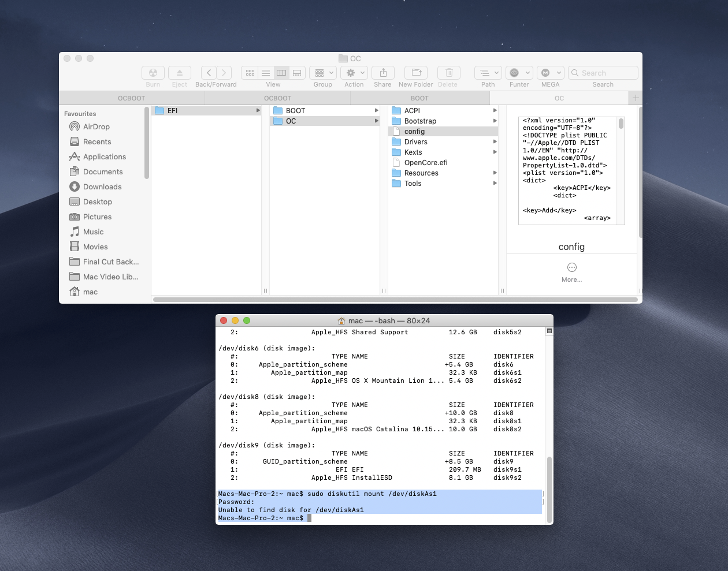Select the OC tab
This screenshot has width=728, height=571.
559,98
